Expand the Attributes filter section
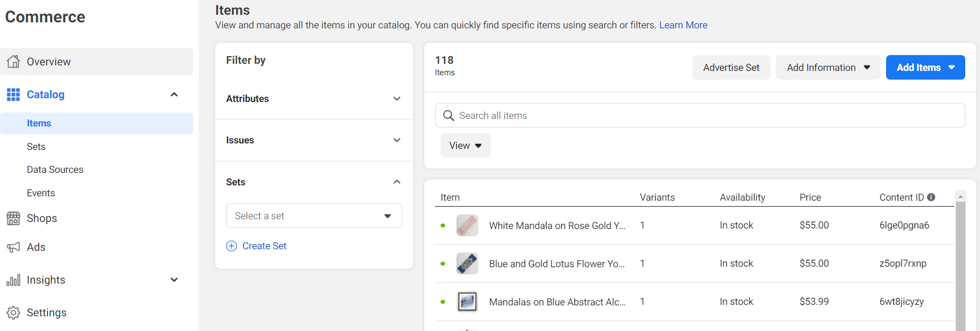Viewport: 980px width, 331px height. point(314,99)
